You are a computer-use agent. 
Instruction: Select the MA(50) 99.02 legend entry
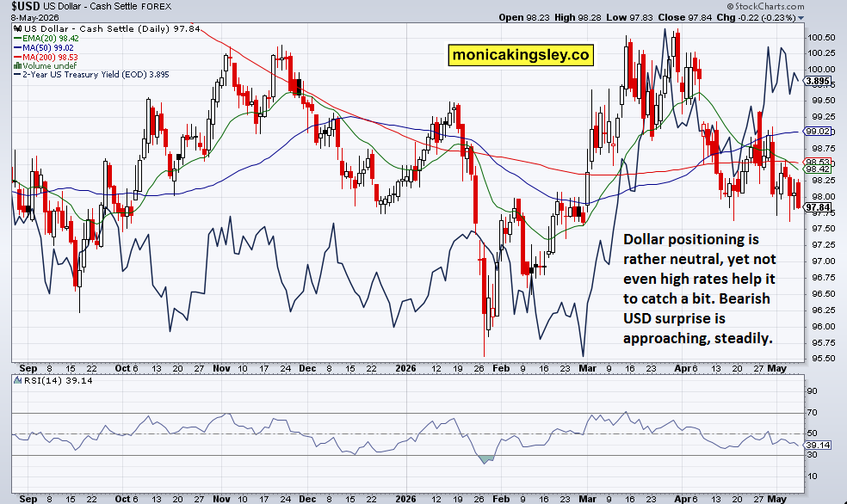coord(47,47)
